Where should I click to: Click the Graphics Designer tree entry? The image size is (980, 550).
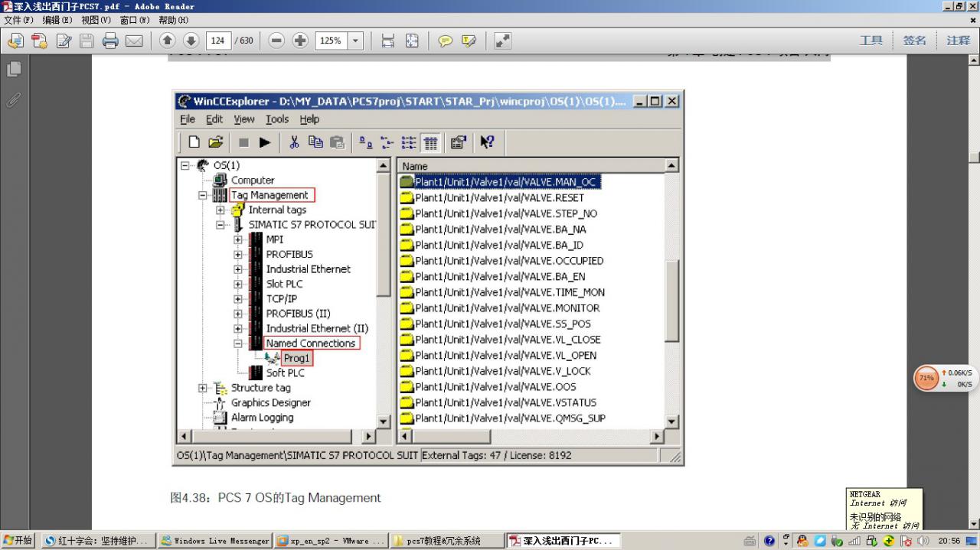click(x=271, y=402)
